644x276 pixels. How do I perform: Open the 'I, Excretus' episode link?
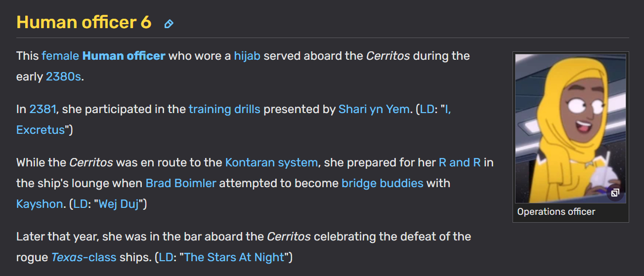coord(41,130)
